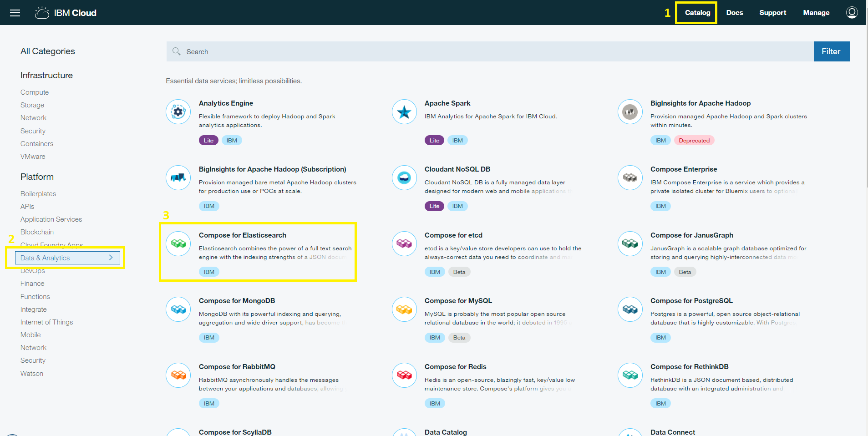The width and height of the screenshot is (868, 436).
Task: Open the Apache Spark service title
Action: [x=447, y=103]
